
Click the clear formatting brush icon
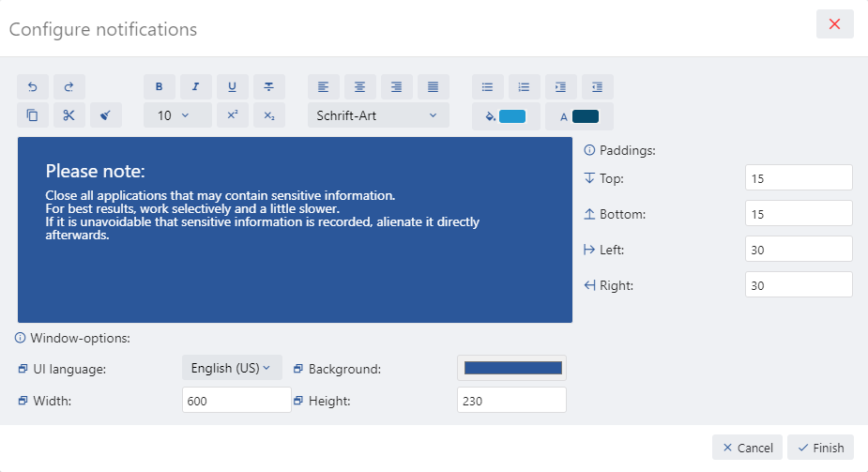click(x=105, y=115)
